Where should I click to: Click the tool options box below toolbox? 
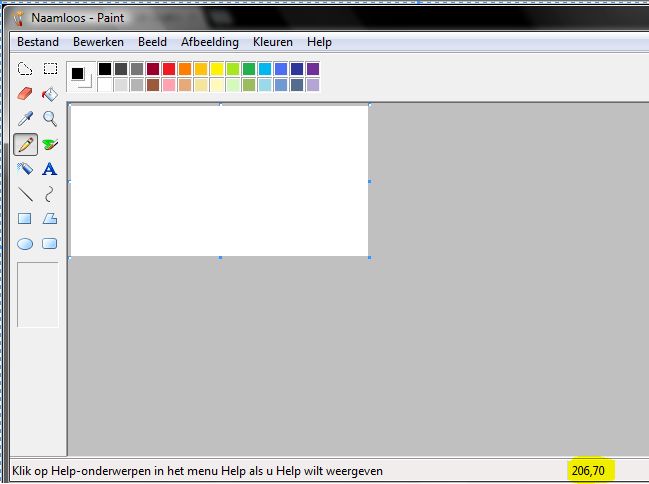point(38,294)
